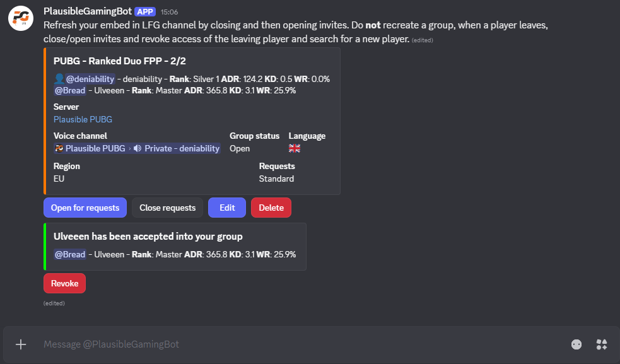Open the apps launcher icon

(602, 344)
